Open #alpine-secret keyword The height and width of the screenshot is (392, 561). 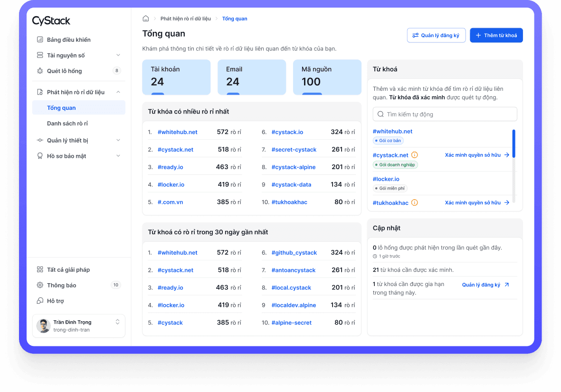pyautogui.click(x=292, y=323)
